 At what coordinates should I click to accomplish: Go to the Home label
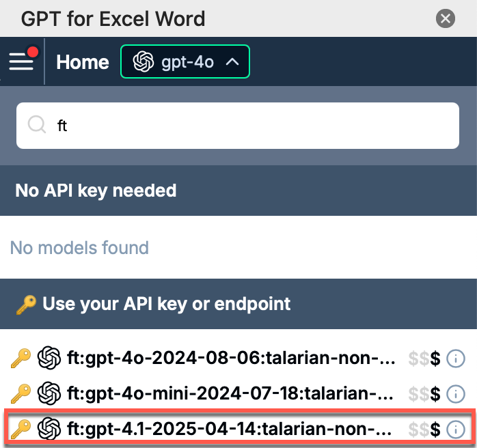pos(83,62)
